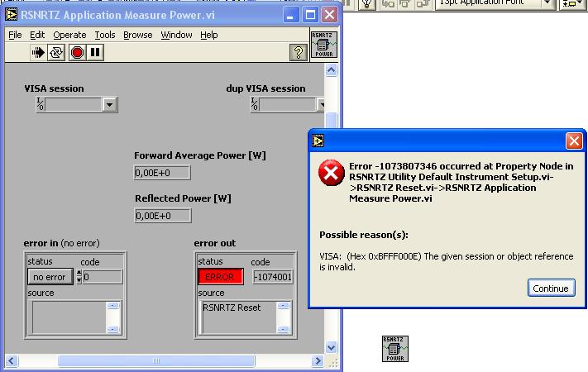The image size is (588, 372).
Task: Click the RSNRTZ Power subVI on block diagram
Action: coord(395,349)
